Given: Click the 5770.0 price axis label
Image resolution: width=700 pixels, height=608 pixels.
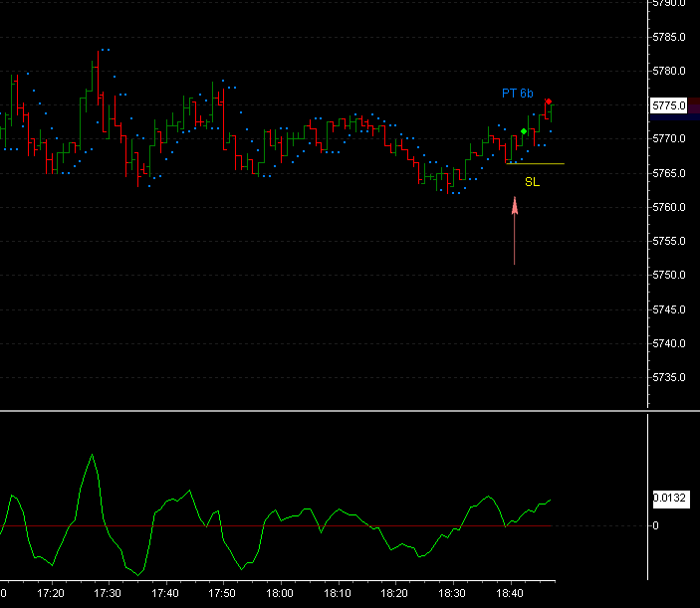Looking at the screenshot, I should coord(669,138).
